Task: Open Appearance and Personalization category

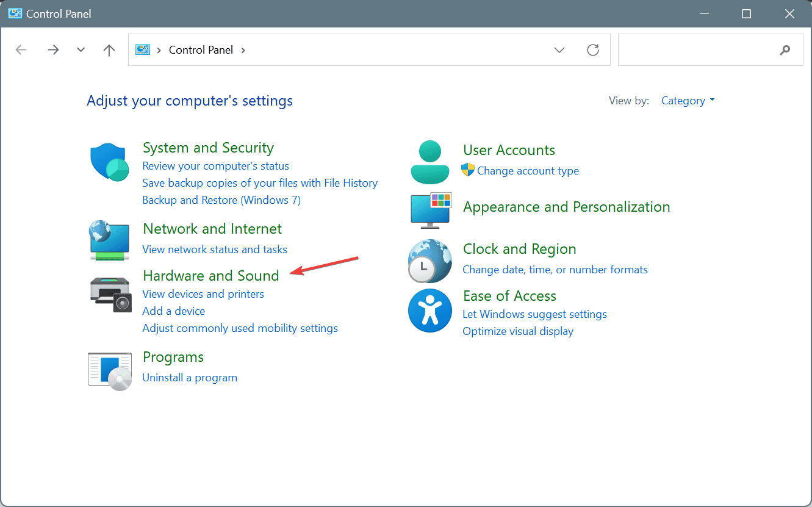Action: coord(567,207)
